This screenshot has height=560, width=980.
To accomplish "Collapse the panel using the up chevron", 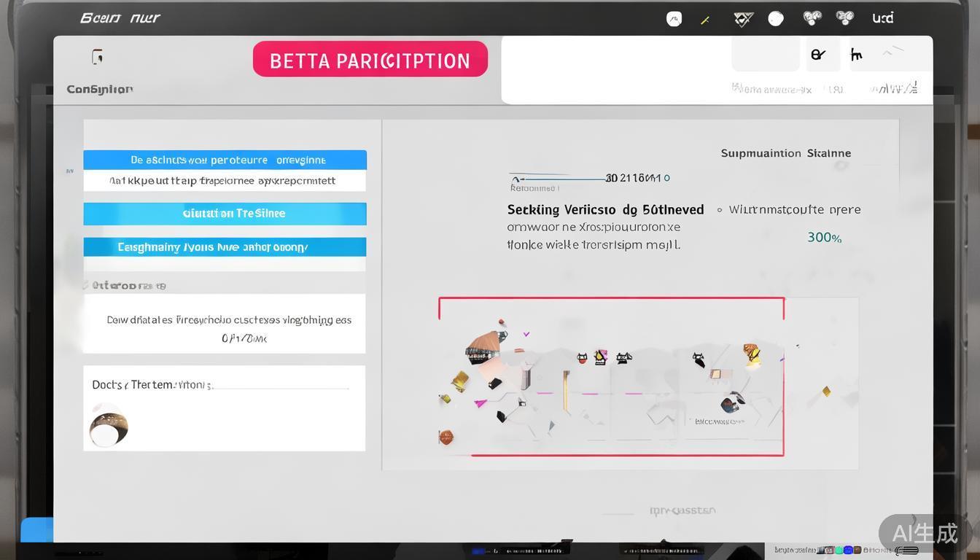I will (x=888, y=53).
